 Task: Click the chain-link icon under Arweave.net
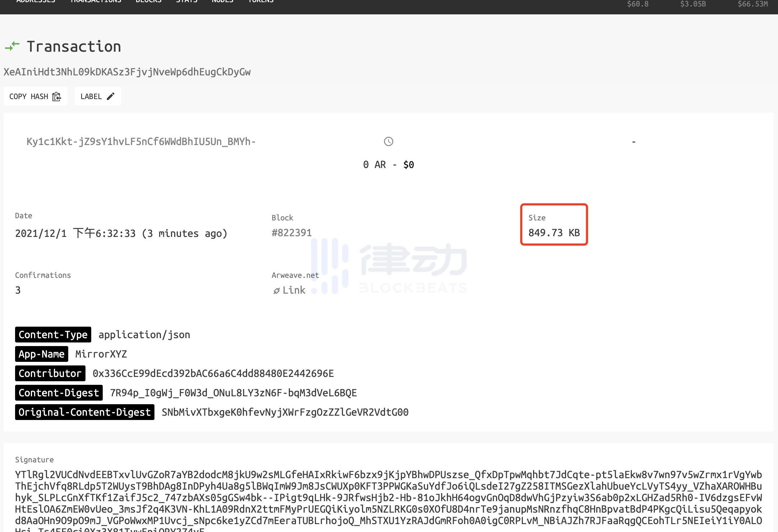pyautogui.click(x=276, y=291)
